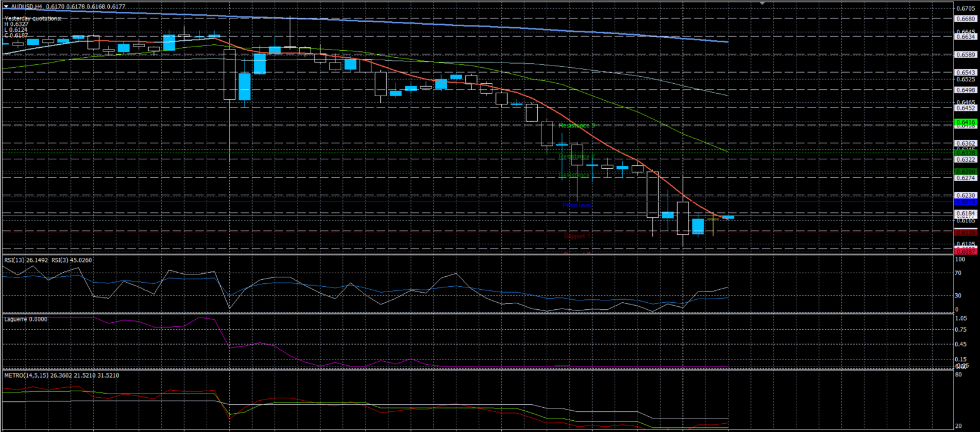Click the 'L 0.6124' yesterday low value

(16, 30)
